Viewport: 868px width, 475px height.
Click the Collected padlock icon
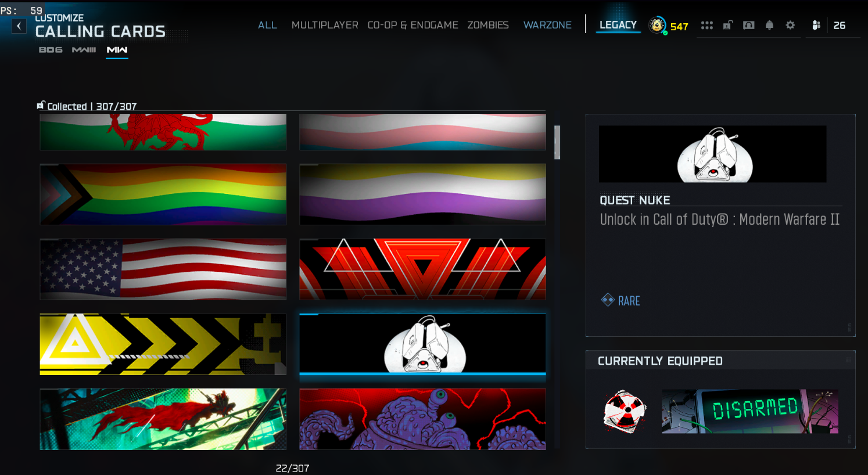[41, 105]
